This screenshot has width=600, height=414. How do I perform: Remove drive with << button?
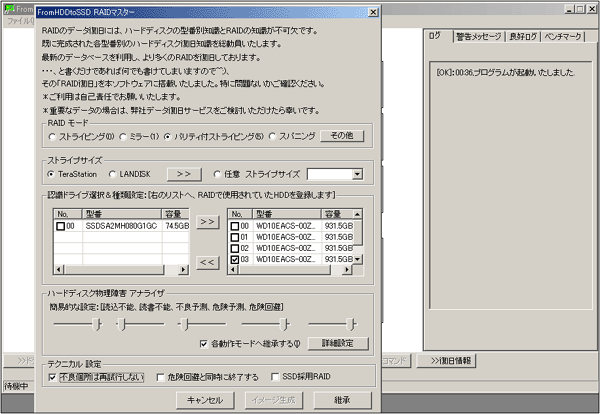tap(208, 262)
